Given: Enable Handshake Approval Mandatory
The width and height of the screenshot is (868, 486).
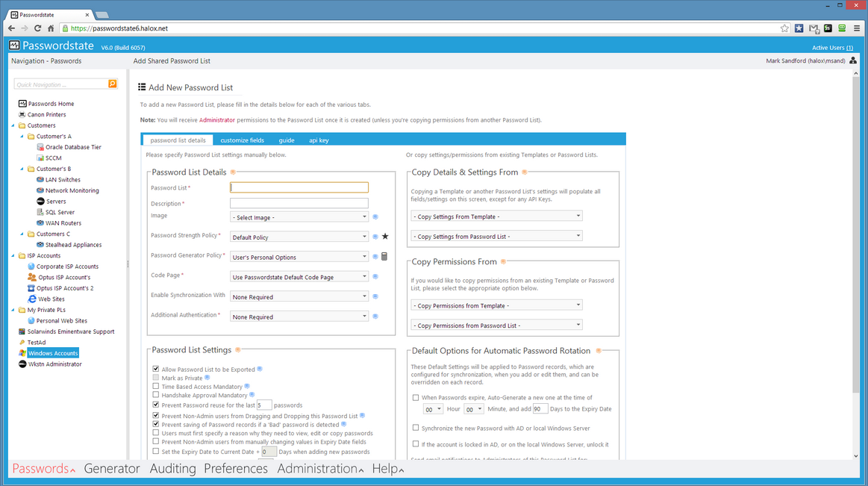Looking at the screenshot, I should [x=155, y=395].
